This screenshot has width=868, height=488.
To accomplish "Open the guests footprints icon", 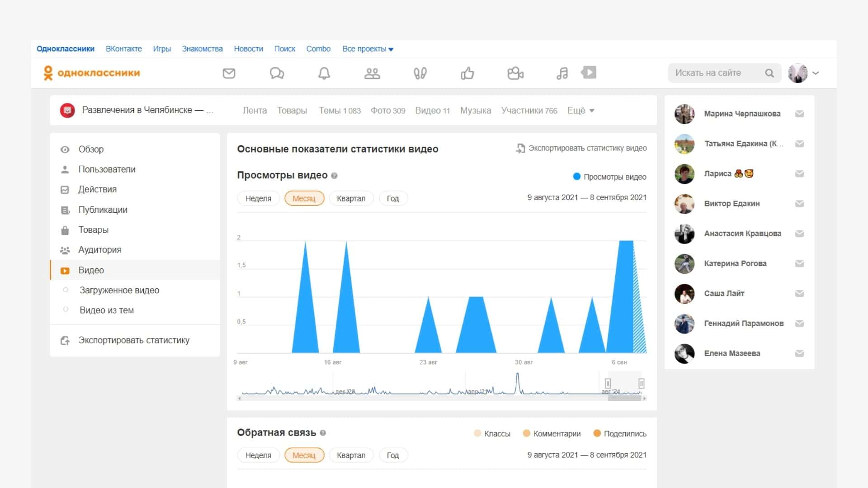I will [x=420, y=73].
